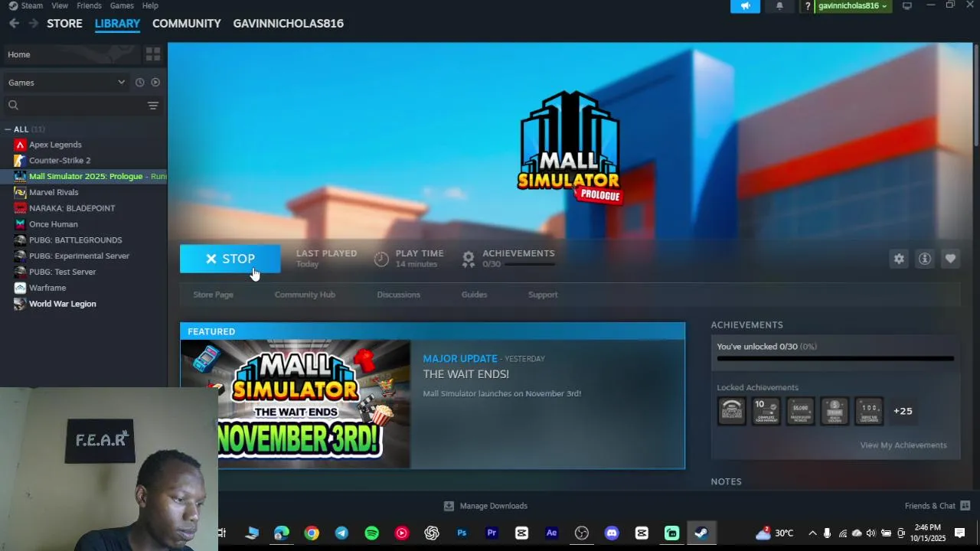Click View My Achievements link
This screenshot has height=551, width=980.
tap(903, 445)
